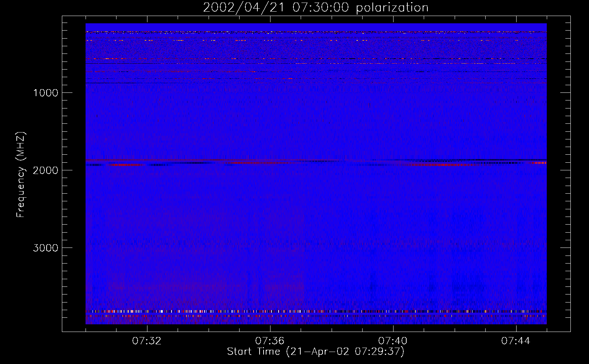Click the 07:32 time tick label

point(147,341)
